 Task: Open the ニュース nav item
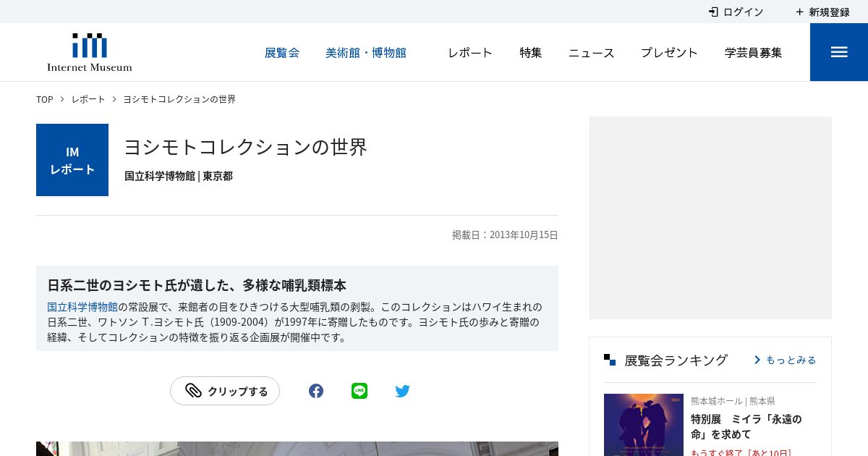pos(592,52)
